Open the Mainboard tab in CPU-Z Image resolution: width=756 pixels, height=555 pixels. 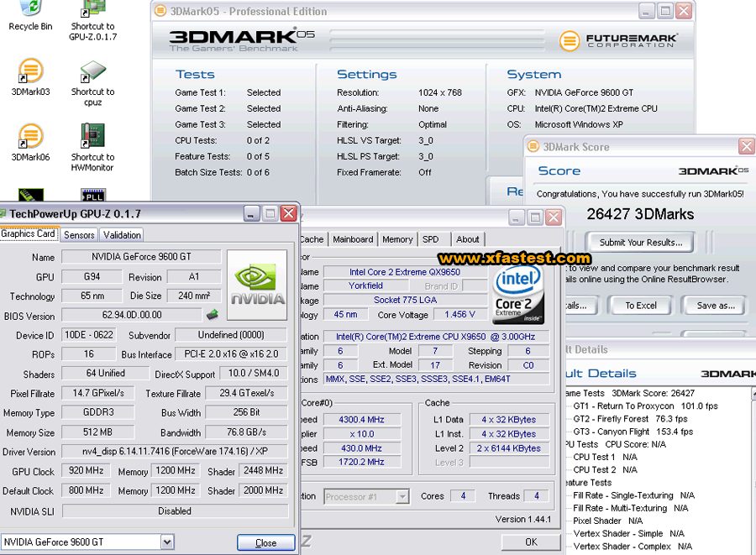pyautogui.click(x=353, y=239)
